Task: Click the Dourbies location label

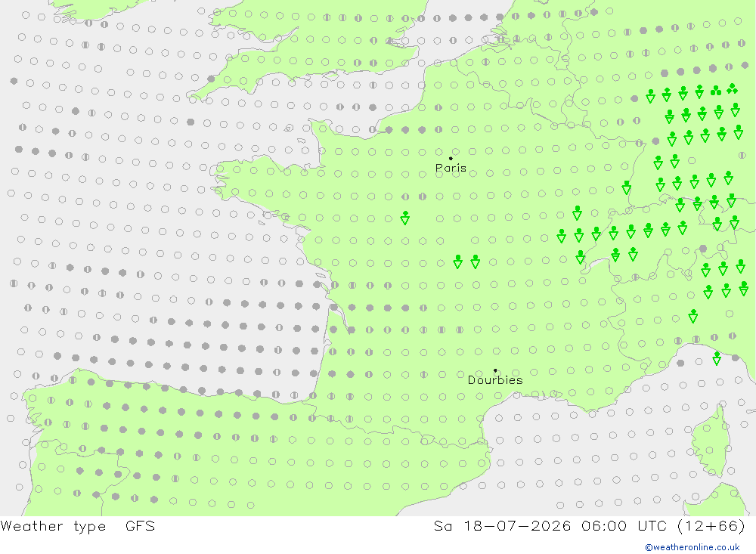Action: (x=495, y=380)
